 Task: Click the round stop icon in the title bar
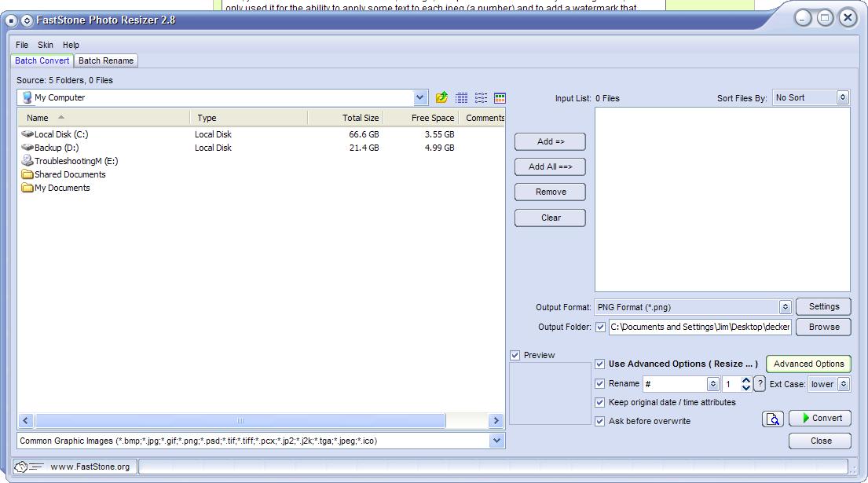tap(11, 20)
